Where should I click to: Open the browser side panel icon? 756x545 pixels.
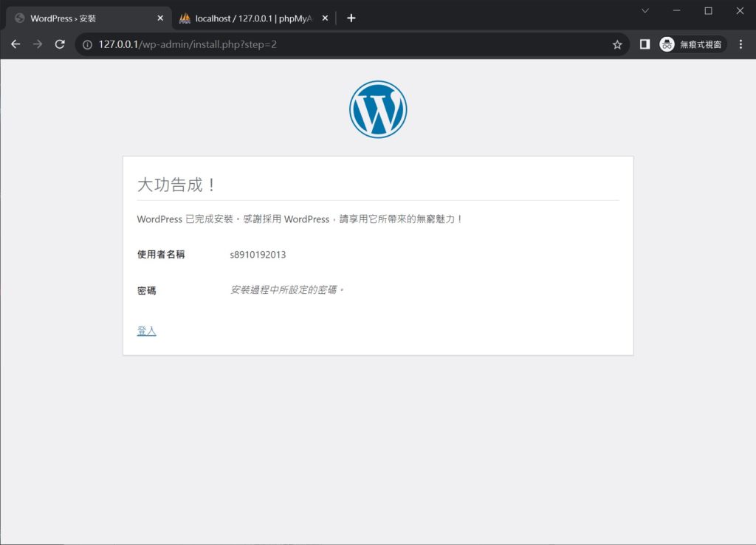[645, 44]
